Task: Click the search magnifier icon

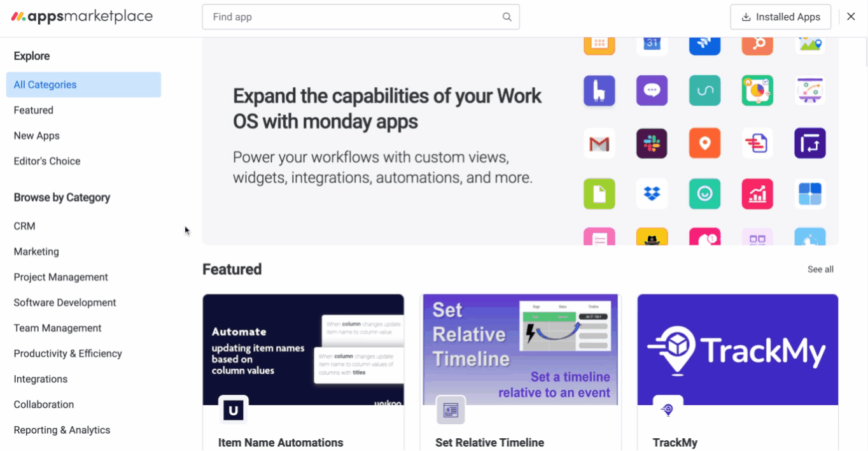Action: pos(507,17)
